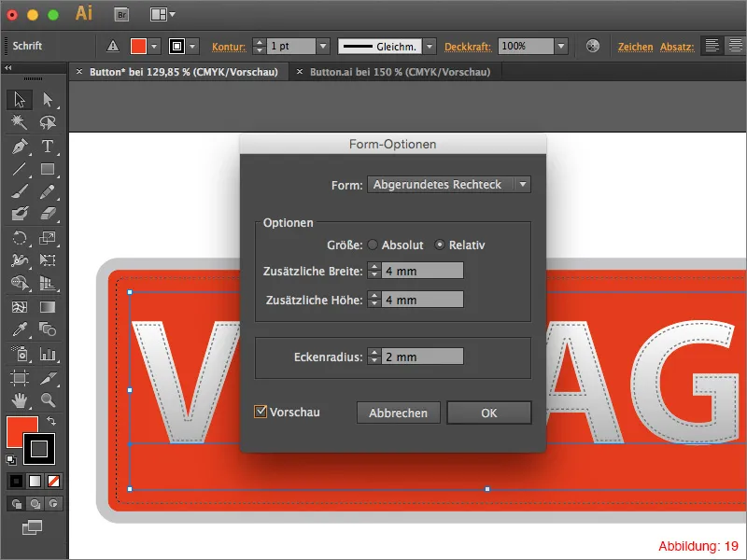Select the Pencil tool
747x560 pixels.
click(x=48, y=191)
